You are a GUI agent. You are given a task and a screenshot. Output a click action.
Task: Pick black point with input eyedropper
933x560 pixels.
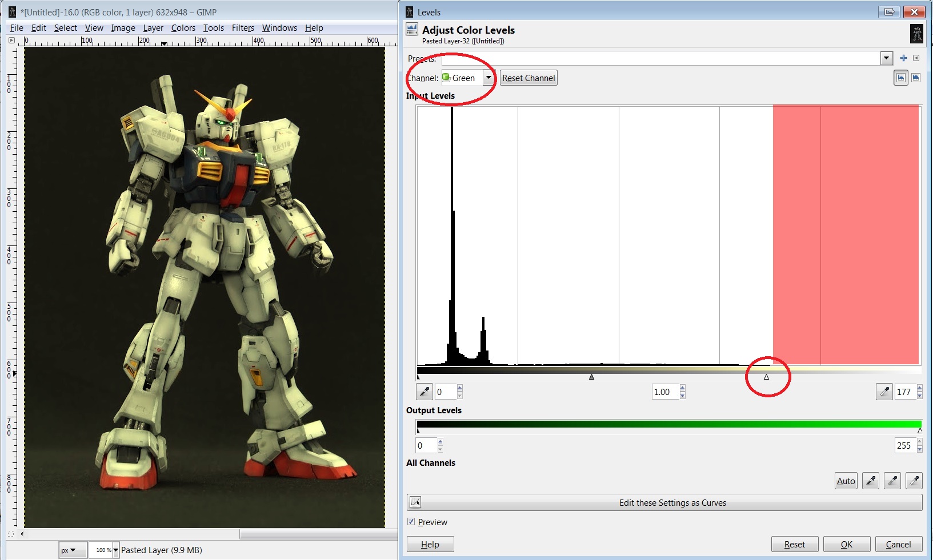pos(425,392)
